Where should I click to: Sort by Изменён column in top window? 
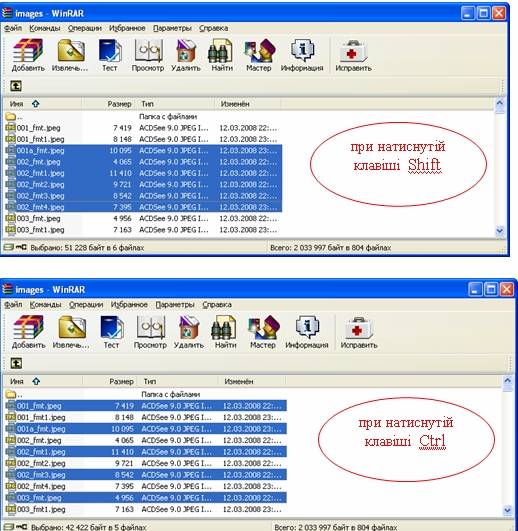(x=247, y=104)
